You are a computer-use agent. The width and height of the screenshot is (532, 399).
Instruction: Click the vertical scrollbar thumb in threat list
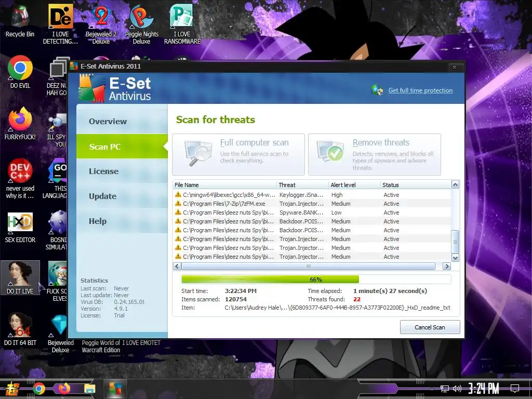point(455,242)
